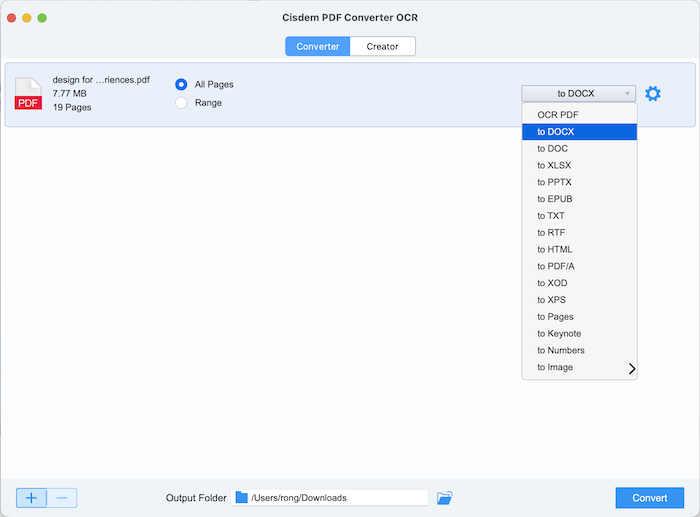Choose to Pages output format
The height and width of the screenshot is (517, 700).
pos(579,317)
